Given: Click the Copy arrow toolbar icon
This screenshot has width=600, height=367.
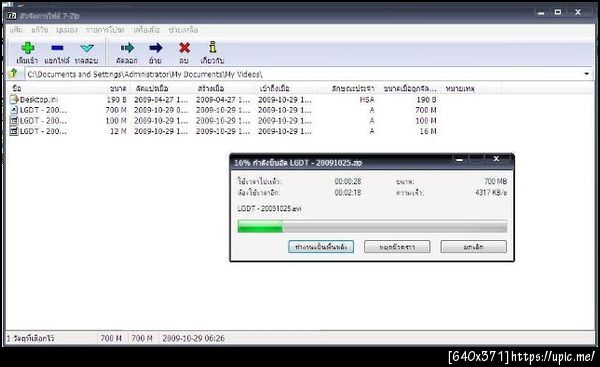Looking at the screenshot, I should coord(127,48).
